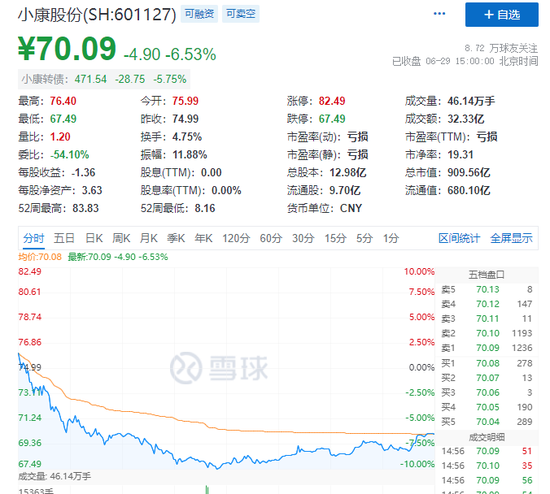Image resolution: width=550 pixels, height=494 pixels.
Task: Click the stock title 小康股份(SH:601127)
Action: click(x=97, y=15)
